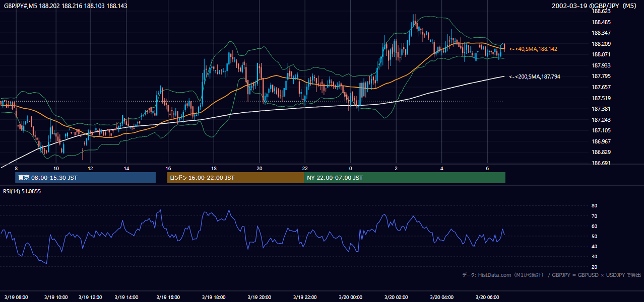
Task: Click the 3/19 08:00 timestamp on bottom axis
Action: 16,297
